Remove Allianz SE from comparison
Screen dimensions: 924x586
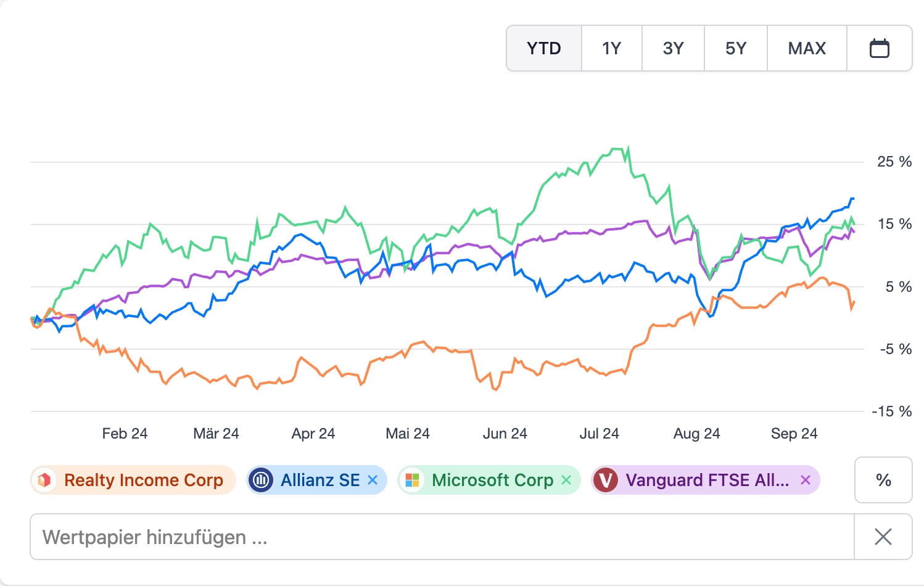[x=373, y=480]
